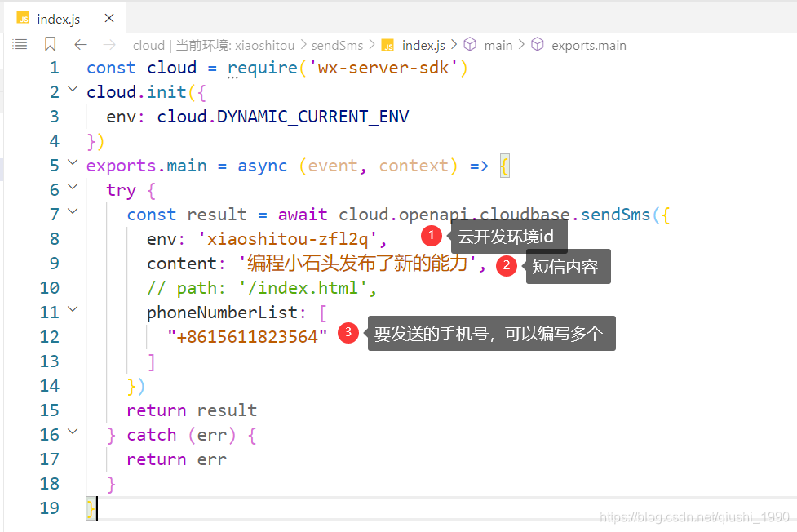This screenshot has height=532, width=797.
Task: Click the content string '编程小石头发布了新的能力'
Action: [357, 263]
